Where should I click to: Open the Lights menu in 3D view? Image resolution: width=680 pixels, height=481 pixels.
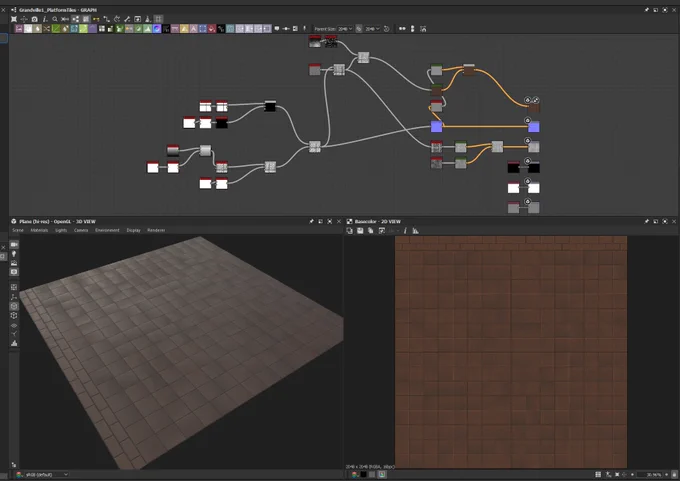click(61, 230)
